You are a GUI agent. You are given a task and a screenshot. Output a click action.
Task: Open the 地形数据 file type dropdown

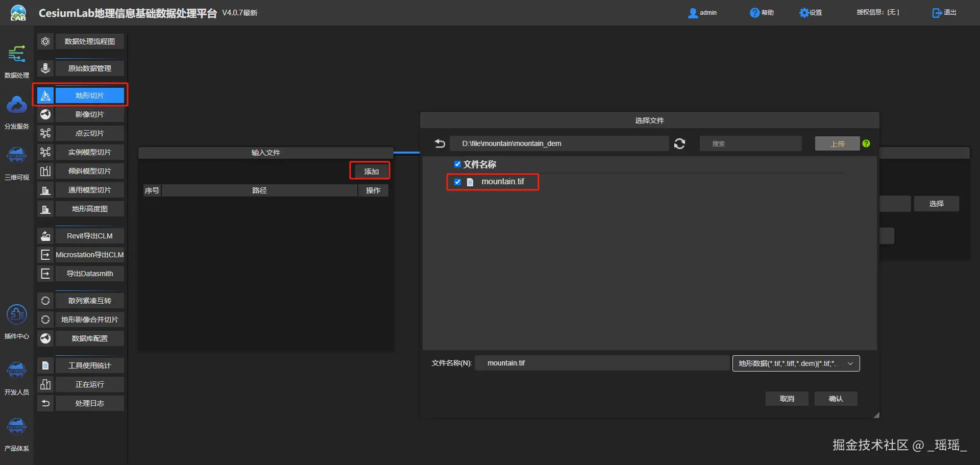pos(796,363)
